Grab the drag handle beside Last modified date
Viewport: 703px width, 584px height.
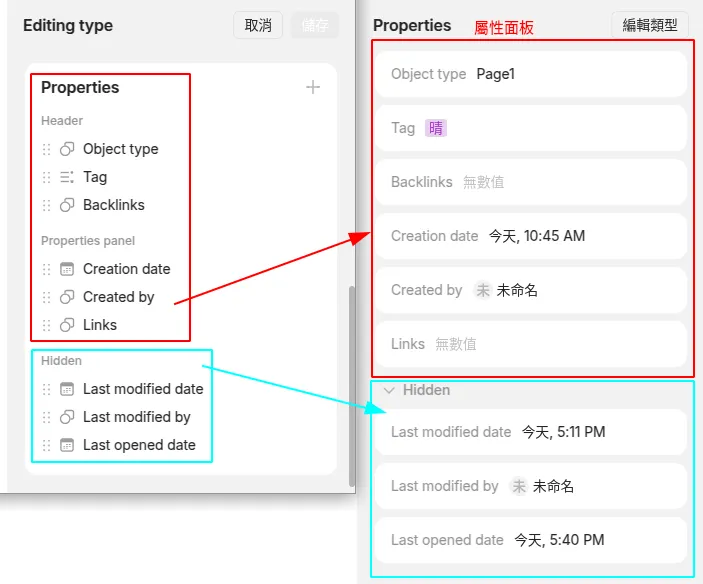click(46, 389)
